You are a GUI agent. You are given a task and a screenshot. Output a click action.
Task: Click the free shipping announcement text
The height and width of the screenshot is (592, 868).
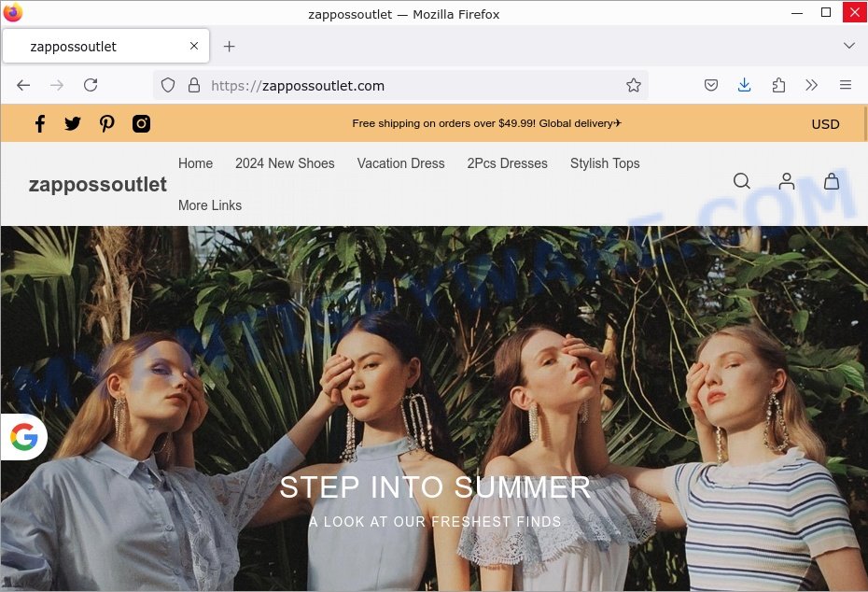pos(486,123)
